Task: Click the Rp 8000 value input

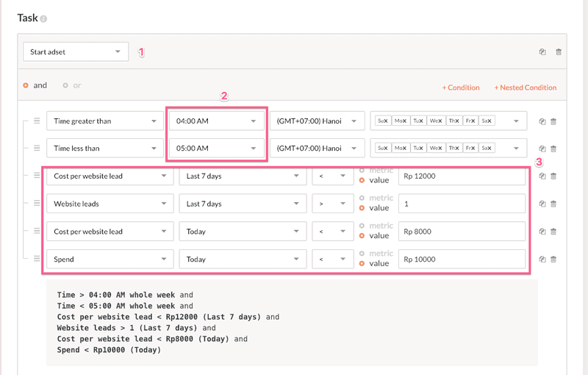Action: [462, 232]
